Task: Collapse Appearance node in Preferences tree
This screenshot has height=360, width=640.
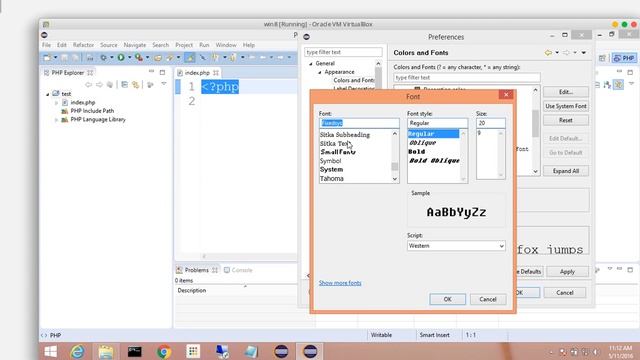Action: (320, 72)
